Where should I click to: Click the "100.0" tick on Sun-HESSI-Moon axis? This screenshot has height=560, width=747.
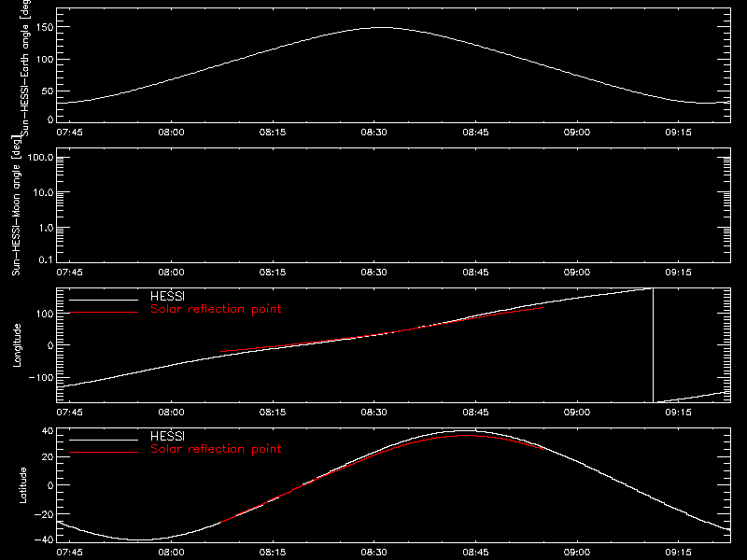tap(40, 157)
